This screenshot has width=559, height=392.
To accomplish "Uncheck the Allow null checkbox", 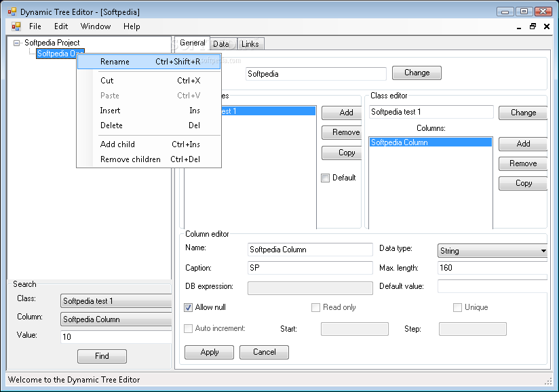I will point(188,307).
